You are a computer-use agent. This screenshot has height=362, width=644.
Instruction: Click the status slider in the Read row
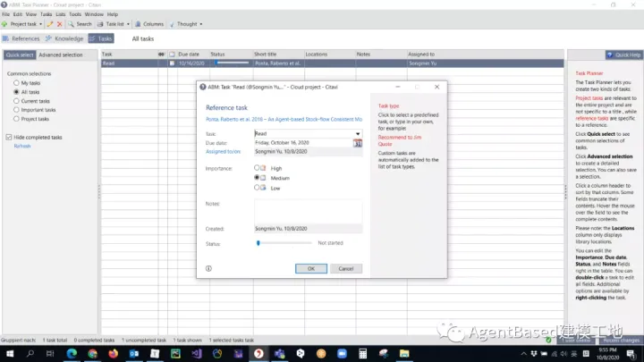pos(232,63)
